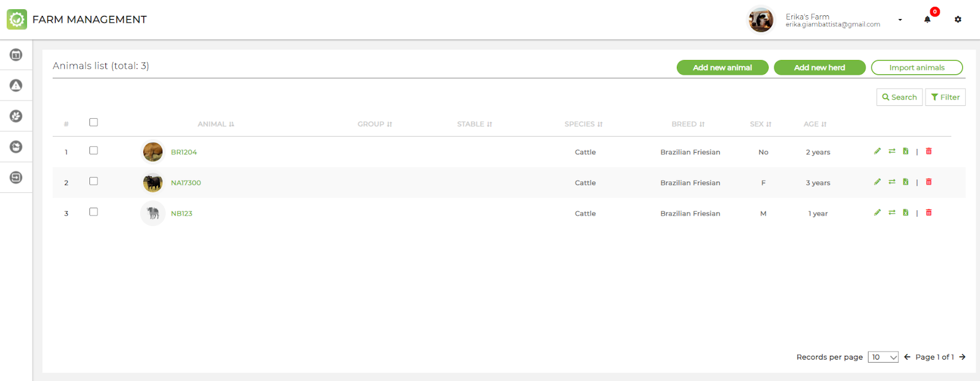Screen dimensions: 980x381
Task: Open the settings gear in header
Action: [x=958, y=20]
